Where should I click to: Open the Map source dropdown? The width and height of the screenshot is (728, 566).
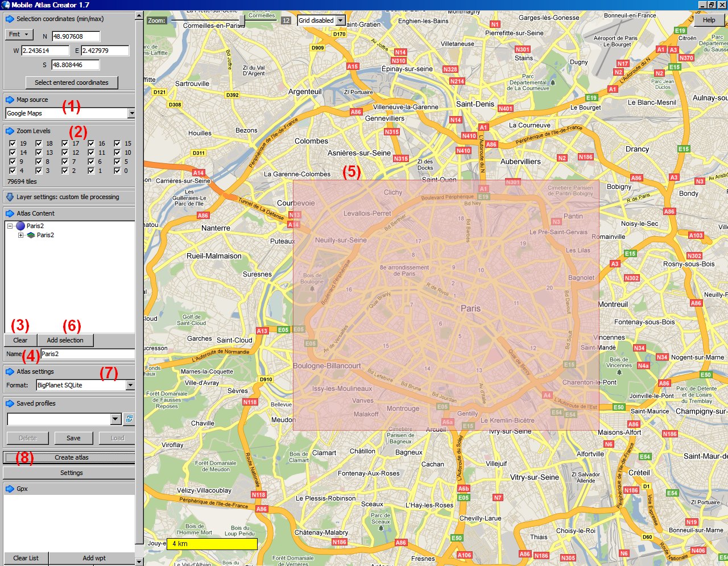pos(131,113)
